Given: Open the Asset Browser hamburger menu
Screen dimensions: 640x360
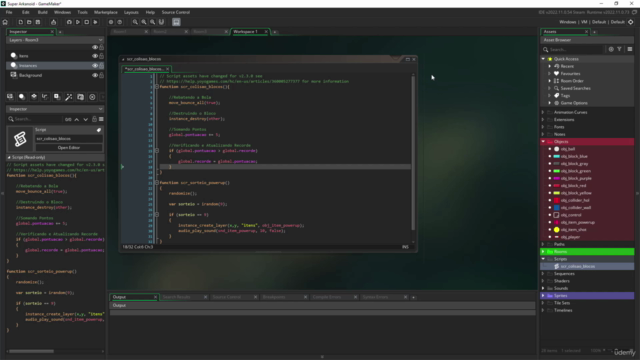Looking at the screenshot, I should (630, 49).
